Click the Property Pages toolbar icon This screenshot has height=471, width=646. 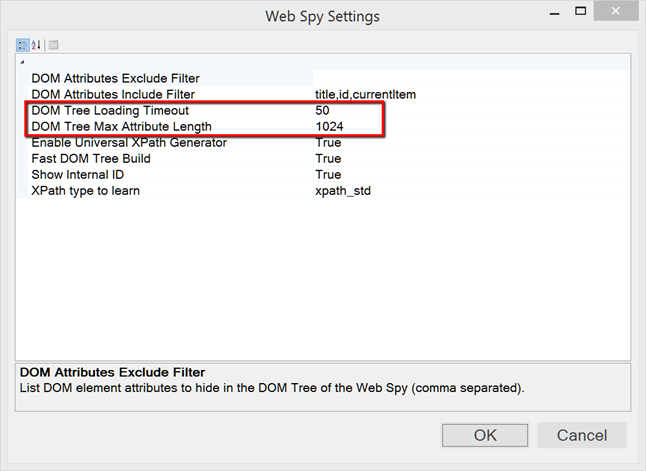click(53, 45)
